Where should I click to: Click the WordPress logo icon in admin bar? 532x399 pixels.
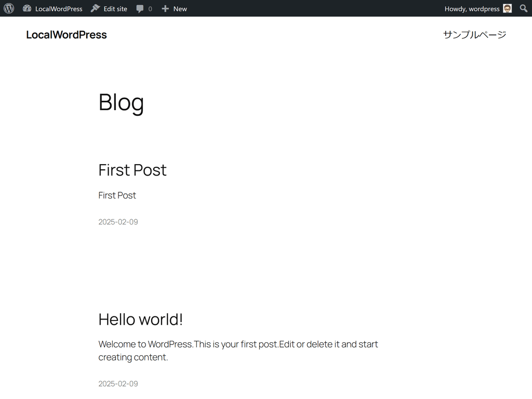point(9,8)
